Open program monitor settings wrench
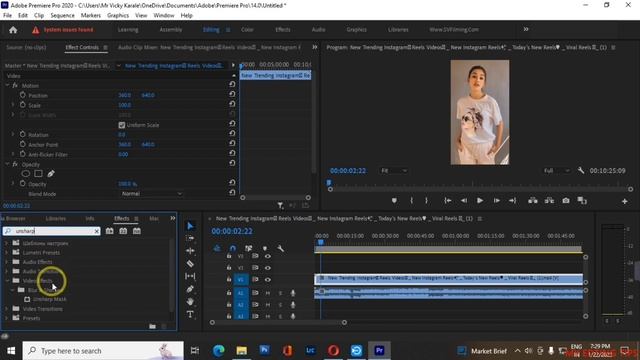This screenshot has width=640, height=360. (581, 170)
